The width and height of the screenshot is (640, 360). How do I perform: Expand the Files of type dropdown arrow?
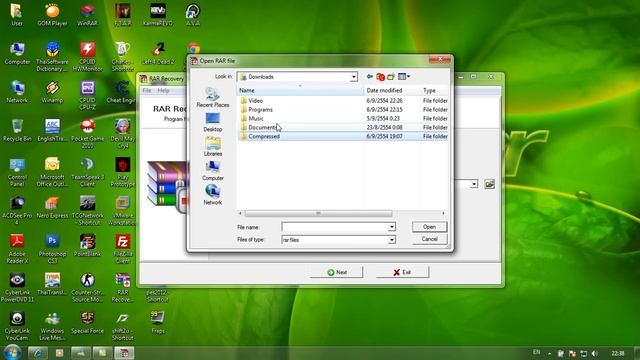[x=391, y=240]
